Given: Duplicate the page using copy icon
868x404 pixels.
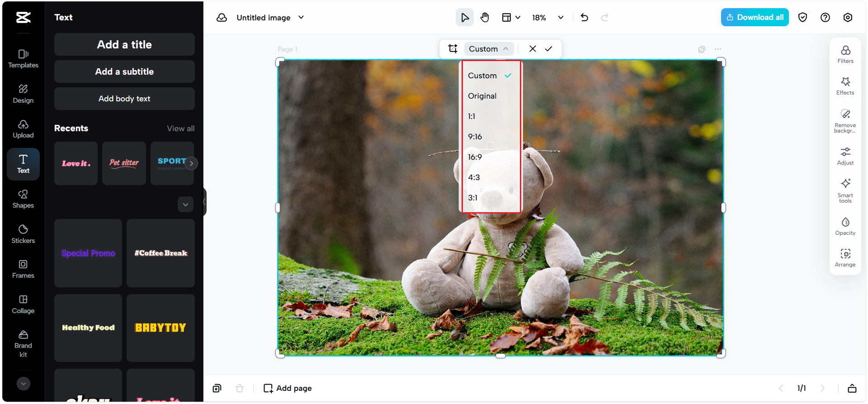Looking at the screenshot, I should click(702, 49).
